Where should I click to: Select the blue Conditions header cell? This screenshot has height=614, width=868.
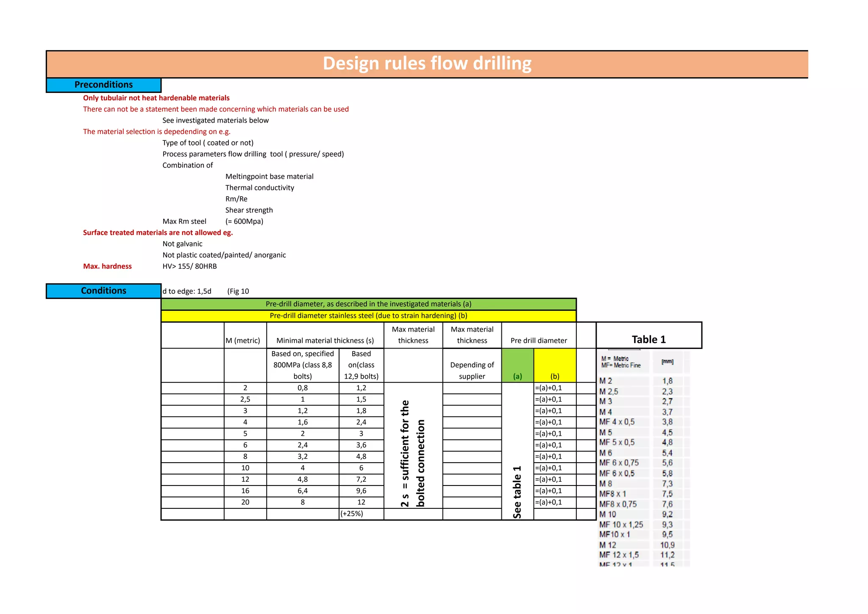[103, 291]
